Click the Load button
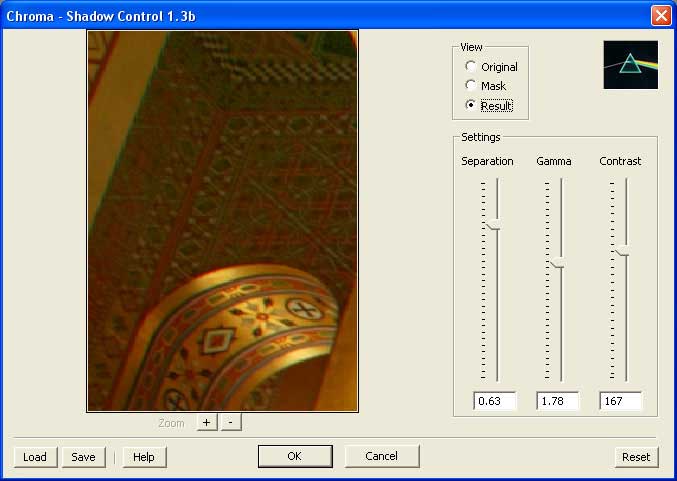Viewport: 677px width, 481px height. pyautogui.click(x=35, y=457)
